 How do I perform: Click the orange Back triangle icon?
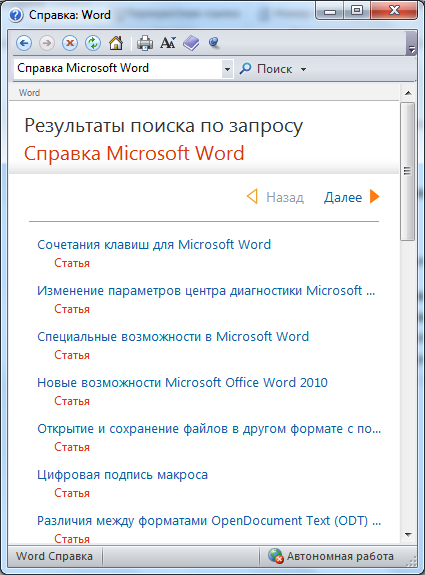(252, 197)
